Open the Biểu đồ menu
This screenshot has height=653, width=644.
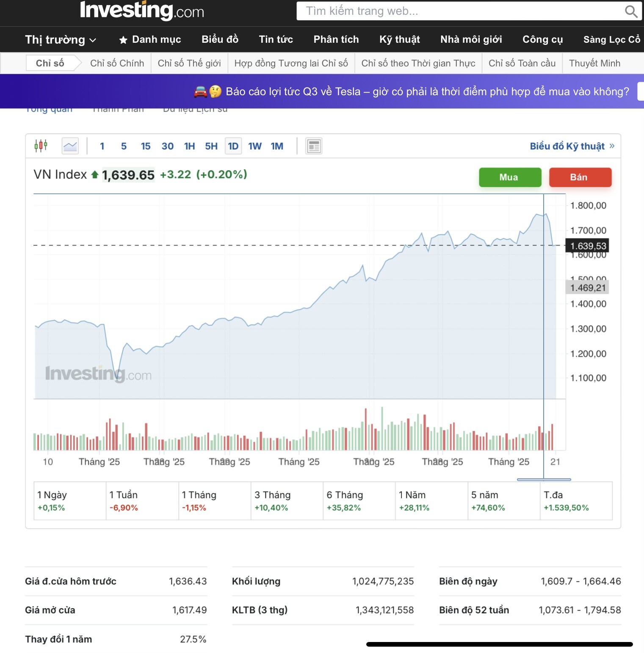(220, 39)
